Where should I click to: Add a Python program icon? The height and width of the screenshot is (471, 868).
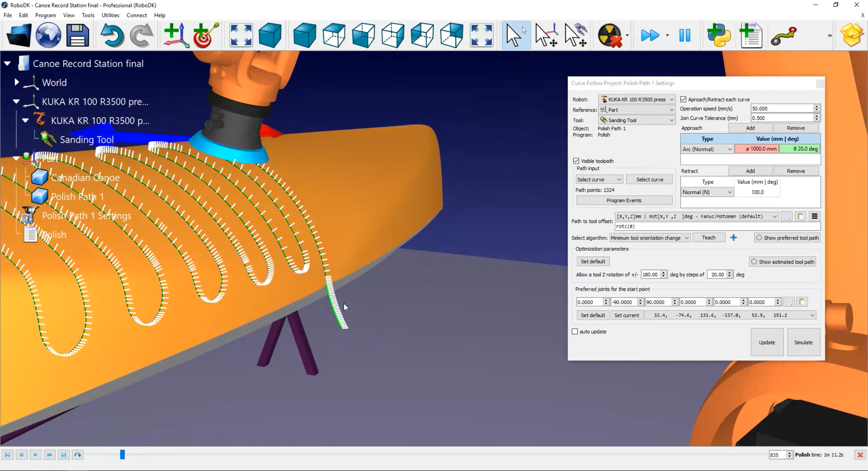tap(719, 35)
